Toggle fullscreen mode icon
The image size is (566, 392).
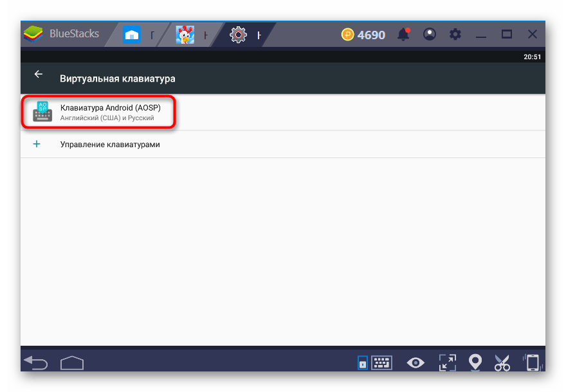point(448,363)
